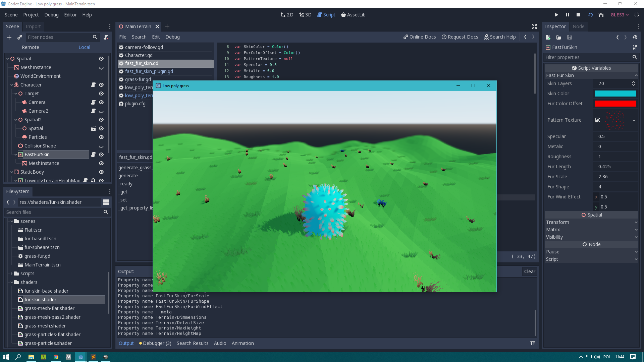The width and height of the screenshot is (644, 362).
Task: Open the GLES3 renderer dropdown
Action: [x=620, y=15]
